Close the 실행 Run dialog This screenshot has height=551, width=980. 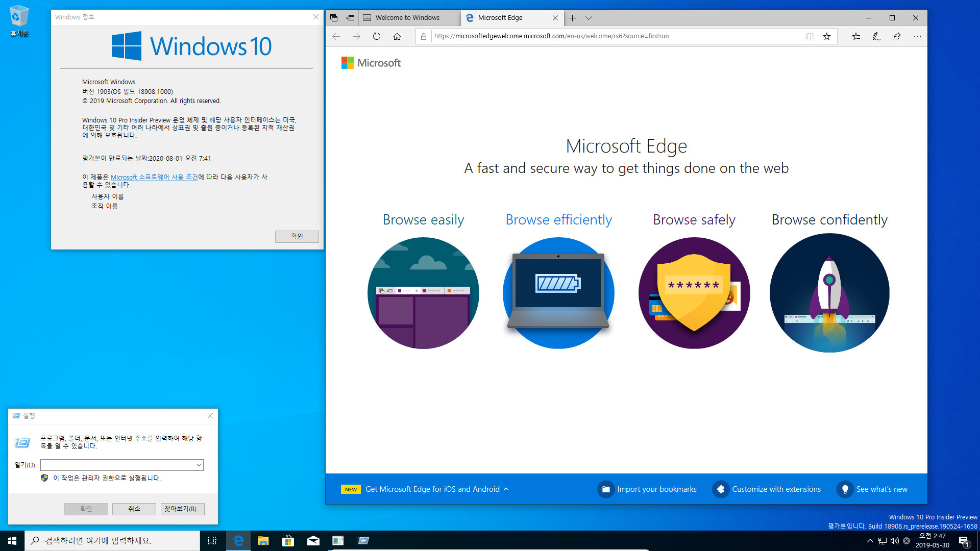pyautogui.click(x=210, y=416)
